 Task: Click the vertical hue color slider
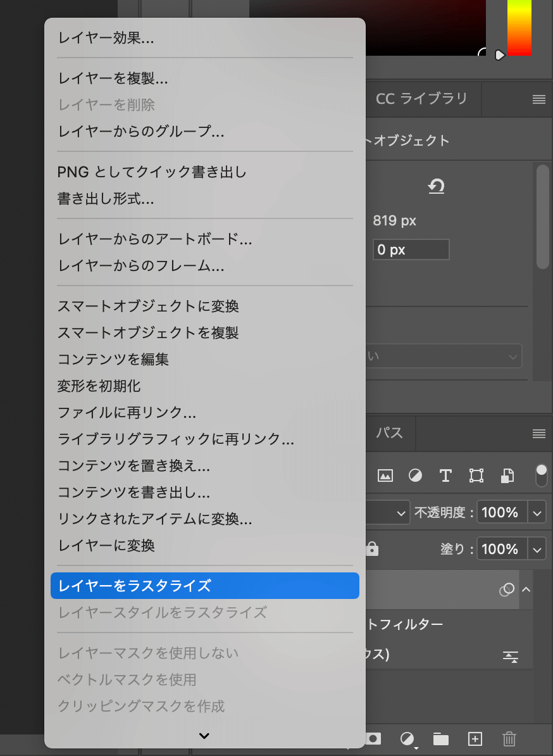click(x=519, y=27)
